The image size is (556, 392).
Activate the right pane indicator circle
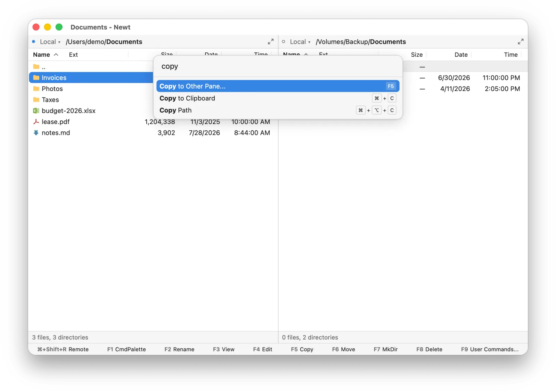pos(284,42)
